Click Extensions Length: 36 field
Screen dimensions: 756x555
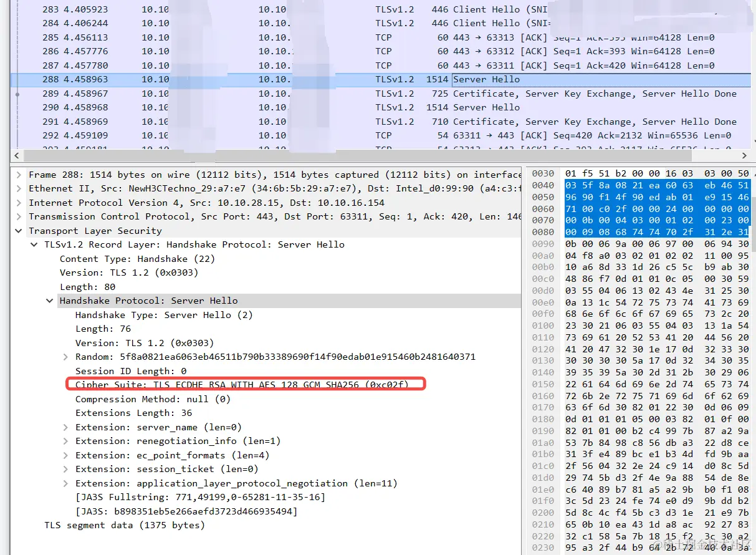tap(133, 413)
